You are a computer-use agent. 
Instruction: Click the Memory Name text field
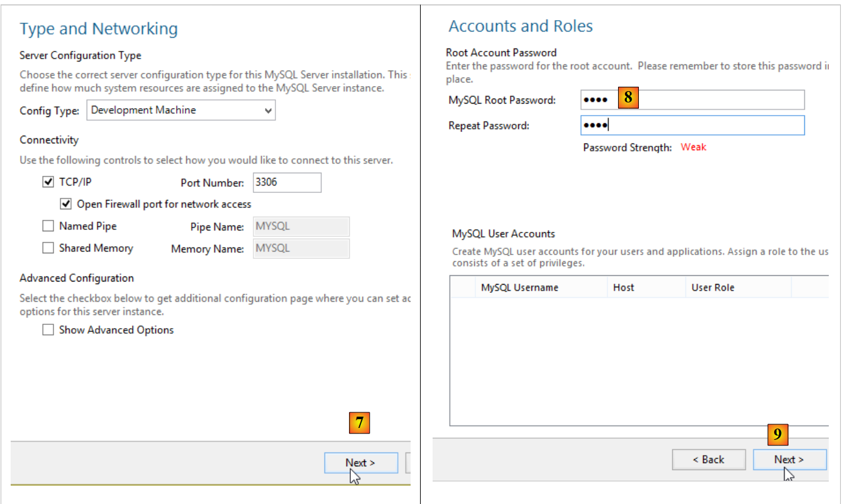[x=301, y=249]
